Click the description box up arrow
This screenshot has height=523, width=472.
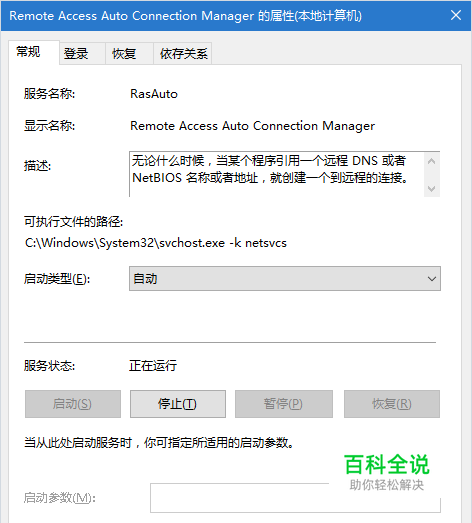(431, 161)
